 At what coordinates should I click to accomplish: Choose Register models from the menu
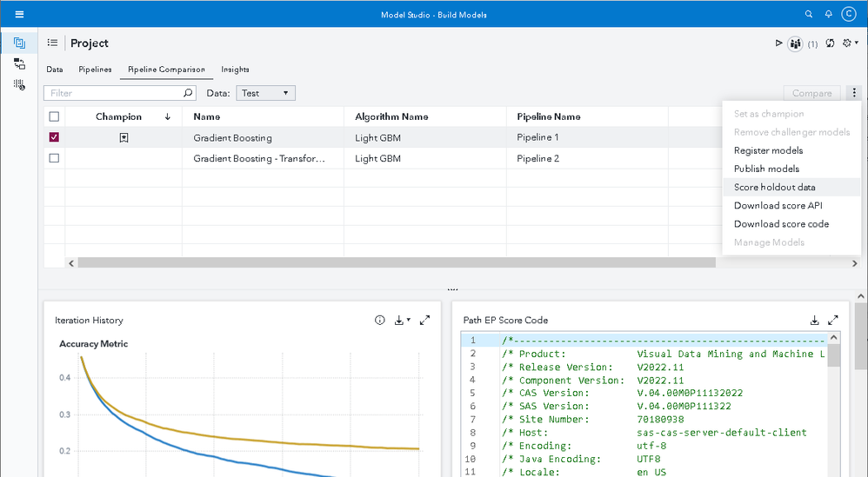point(768,150)
